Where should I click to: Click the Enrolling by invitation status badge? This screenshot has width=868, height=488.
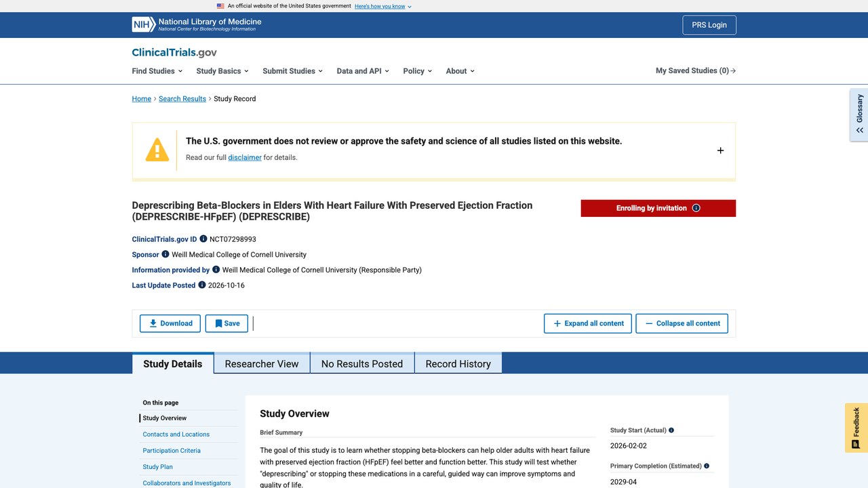pyautogui.click(x=658, y=208)
